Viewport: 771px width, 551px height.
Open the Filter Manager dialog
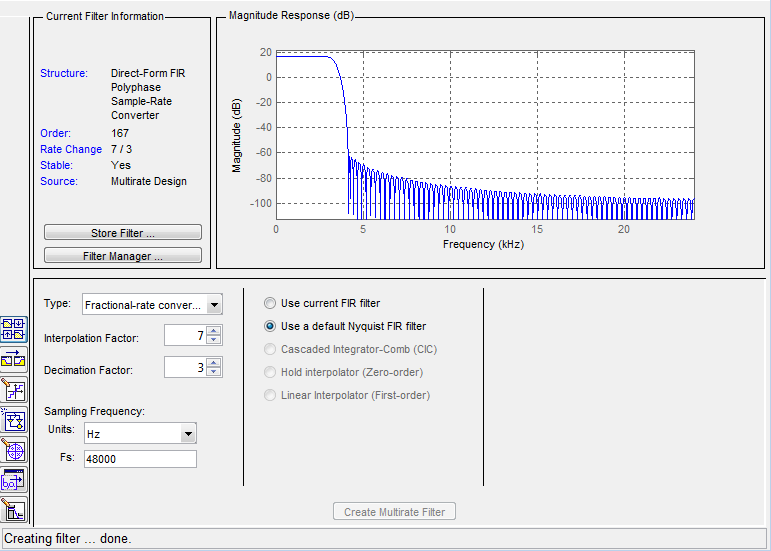click(x=123, y=256)
